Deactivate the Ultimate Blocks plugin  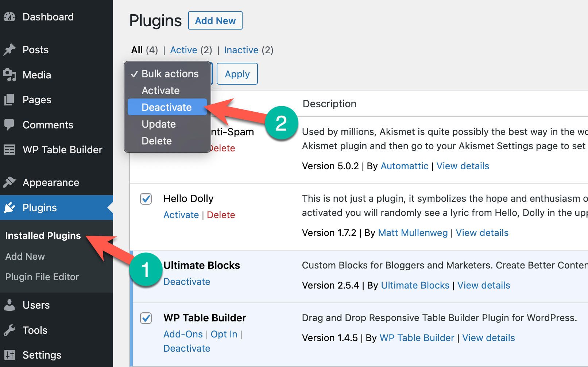click(187, 281)
